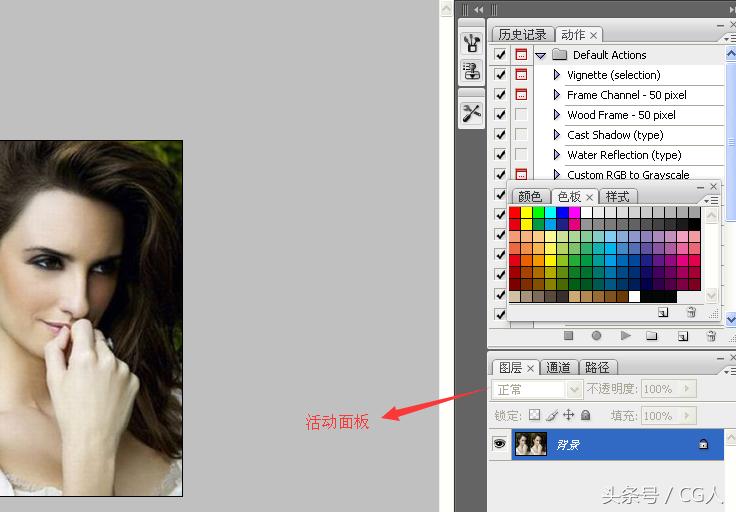Image resolution: width=736 pixels, height=512 pixels.
Task: Select the 背景 layer thumbnail
Action: [x=531, y=444]
